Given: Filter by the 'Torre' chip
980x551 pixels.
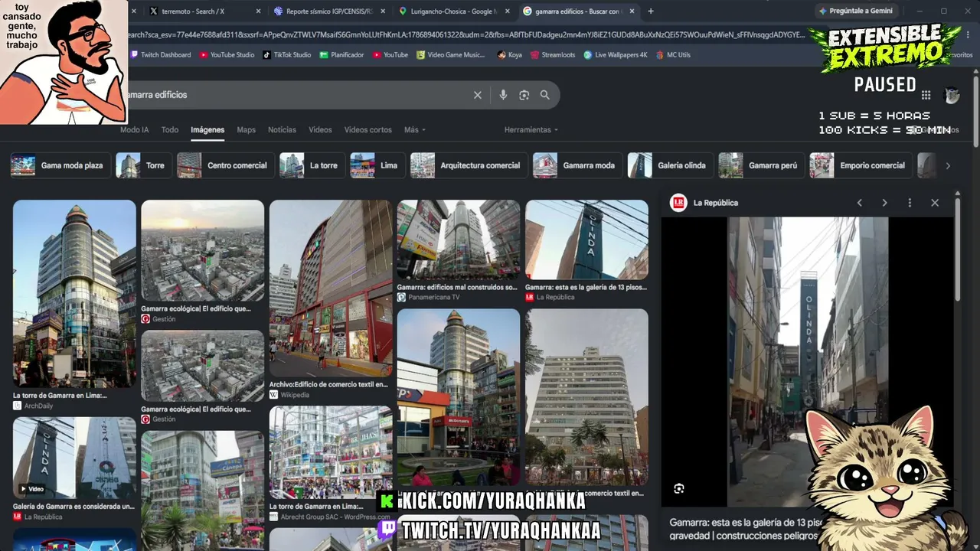Looking at the screenshot, I should pos(143,165).
